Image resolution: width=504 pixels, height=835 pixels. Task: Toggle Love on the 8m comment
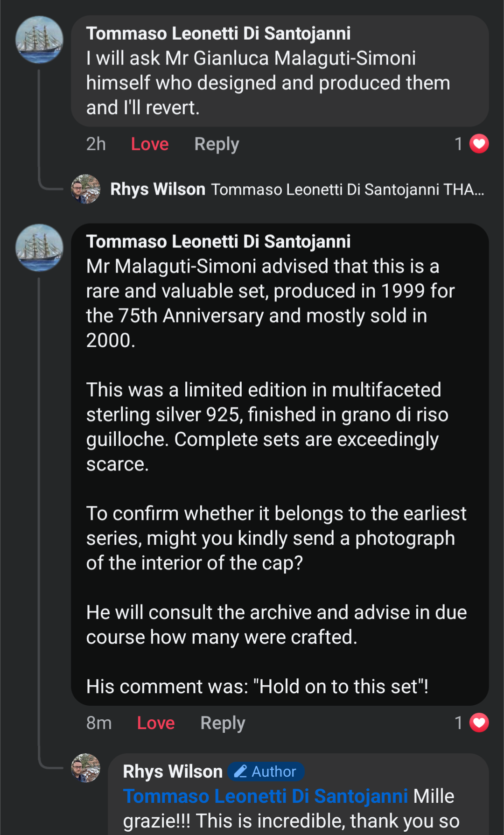click(155, 723)
